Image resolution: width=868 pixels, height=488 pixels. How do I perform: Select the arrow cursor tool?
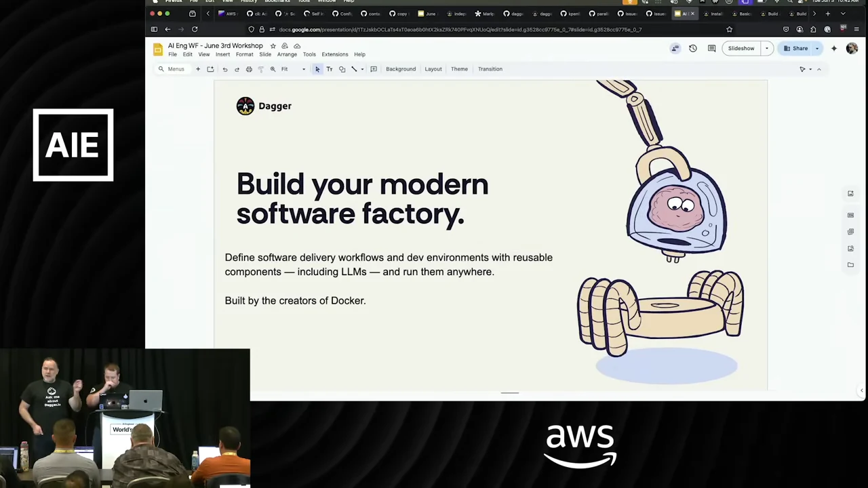317,69
